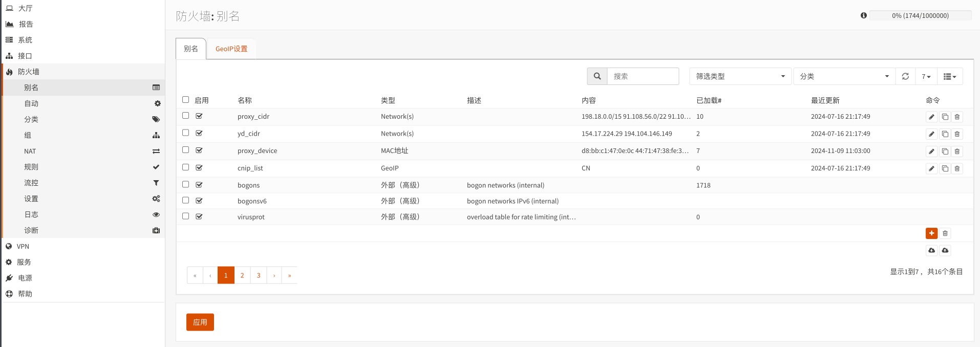The image size is (980, 347).
Task: Open firewall 日志 logs item
Action: 83,214
